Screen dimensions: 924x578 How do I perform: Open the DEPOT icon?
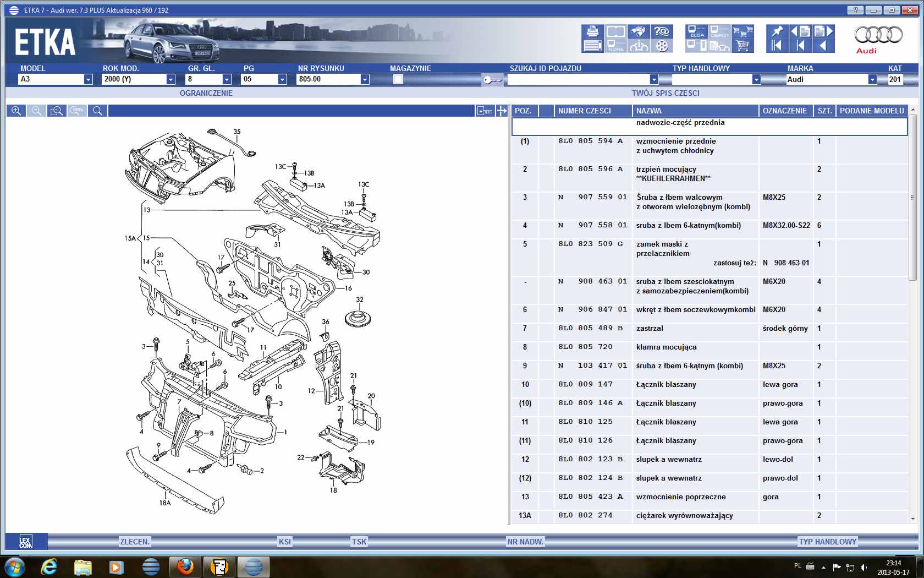[x=719, y=31]
